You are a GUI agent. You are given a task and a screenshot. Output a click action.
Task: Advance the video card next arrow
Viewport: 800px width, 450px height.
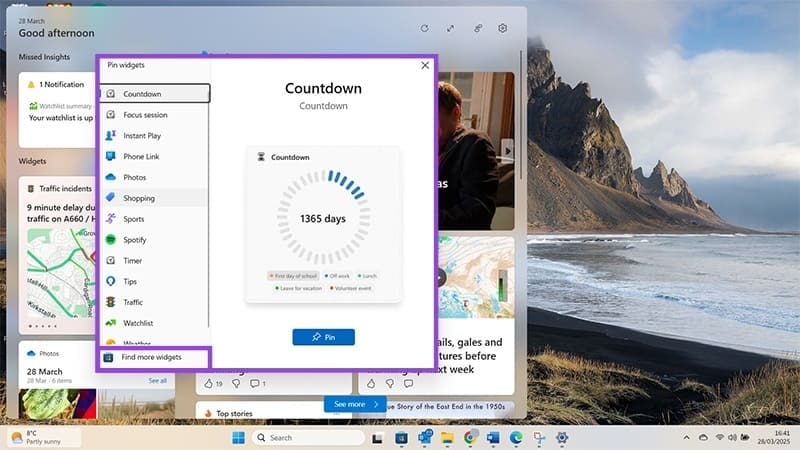pyautogui.click(x=508, y=151)
